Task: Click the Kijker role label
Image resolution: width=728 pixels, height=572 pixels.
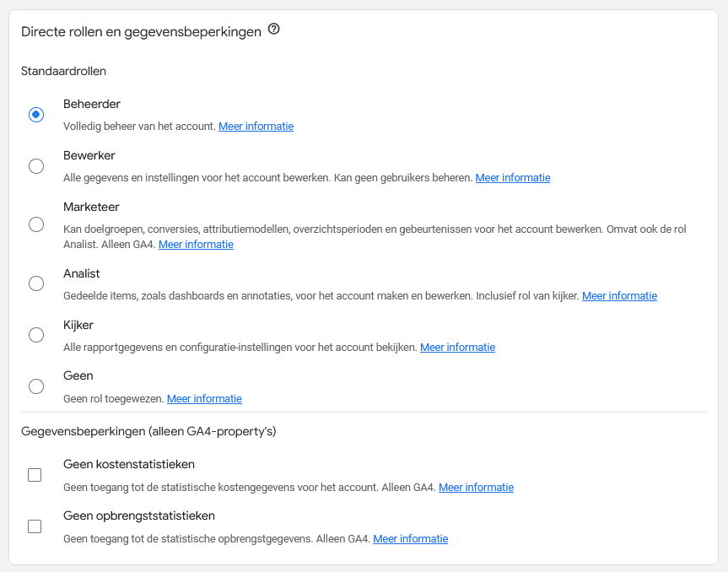Action: point(78,325)
